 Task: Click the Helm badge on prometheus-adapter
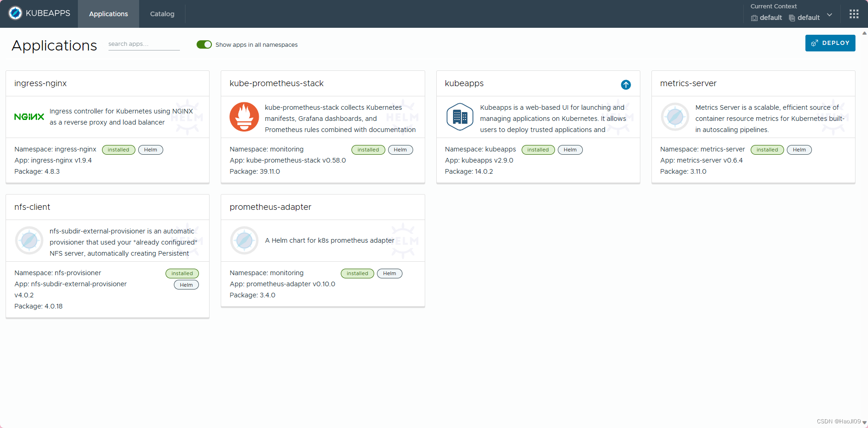[x=389, y=273]
